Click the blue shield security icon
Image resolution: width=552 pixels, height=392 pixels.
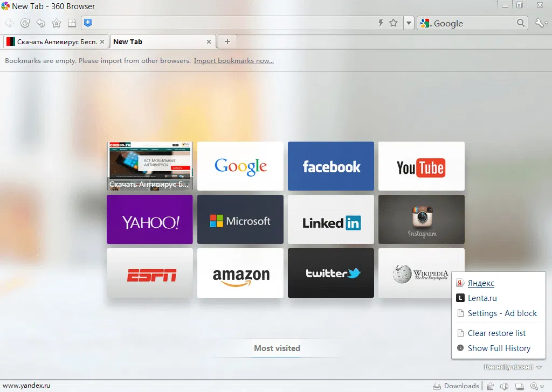[88, 23]
